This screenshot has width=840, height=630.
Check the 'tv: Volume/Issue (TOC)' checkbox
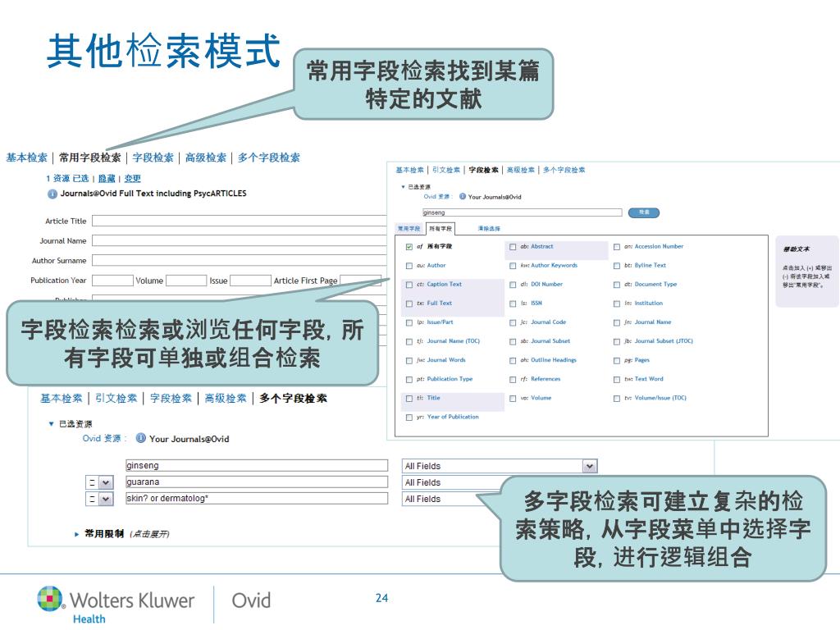pyautogui.click(x=617, y=399)
